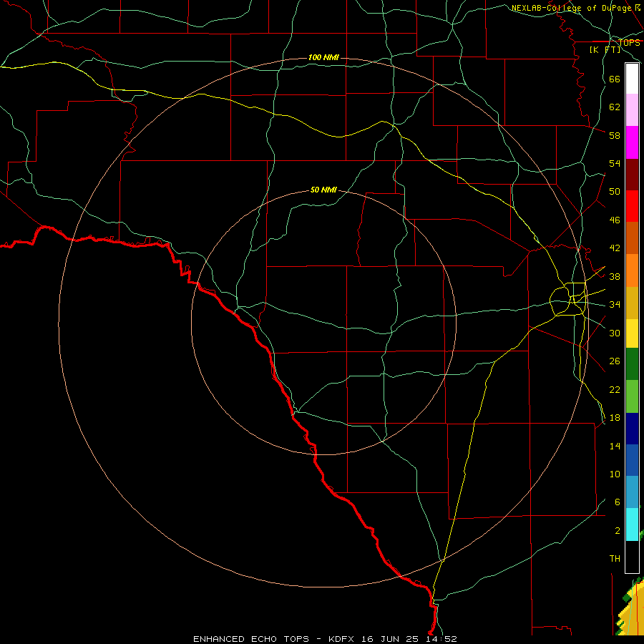
Task: Click the white swatch in the tops legend
Action: (632, 79)
